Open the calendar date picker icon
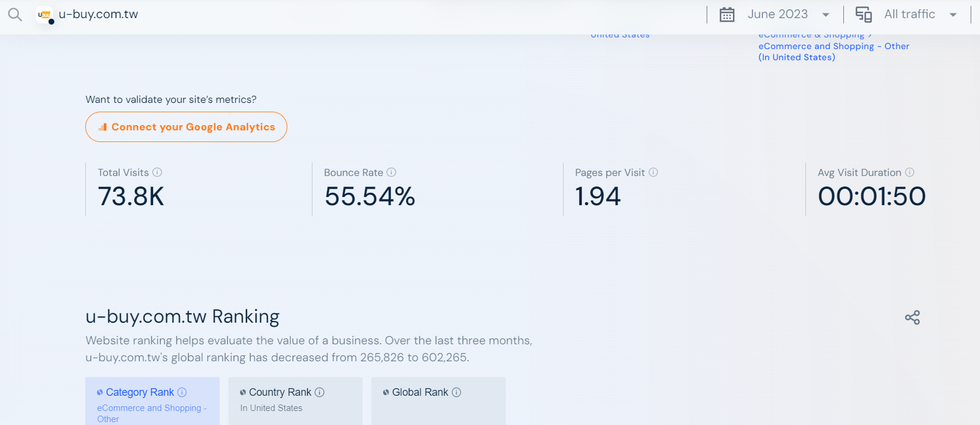The image size is (980, 425). click(727, 15)
